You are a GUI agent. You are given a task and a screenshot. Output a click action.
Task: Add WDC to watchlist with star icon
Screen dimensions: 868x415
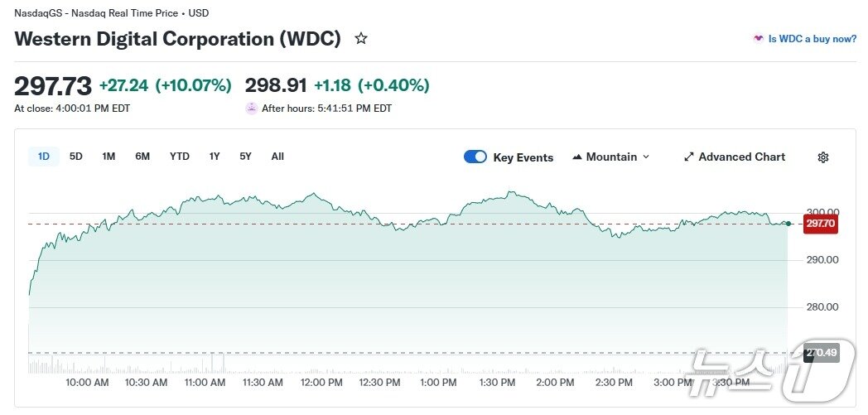[361, 38]
